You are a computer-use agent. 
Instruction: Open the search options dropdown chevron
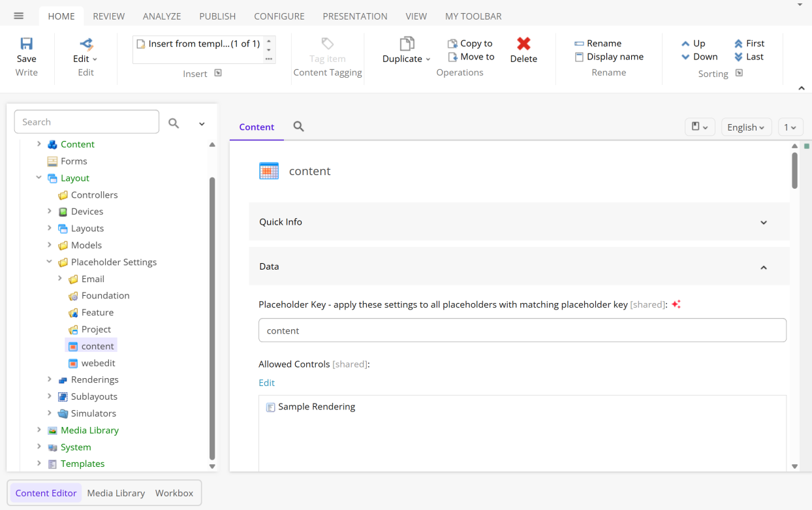[202, 123]
